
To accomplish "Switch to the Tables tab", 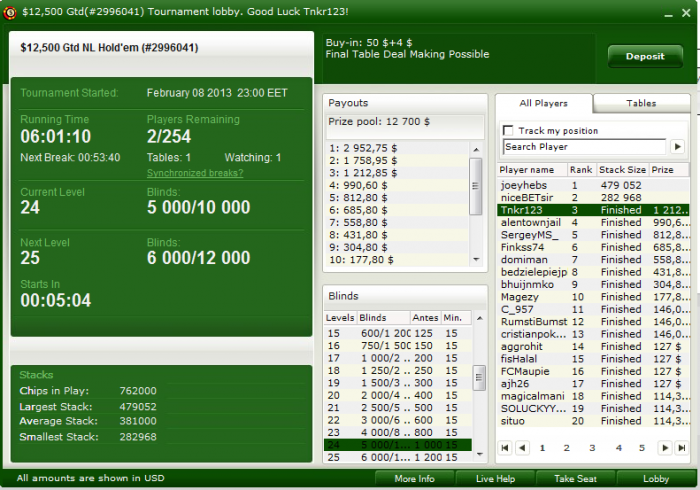I will coord(641,103).
